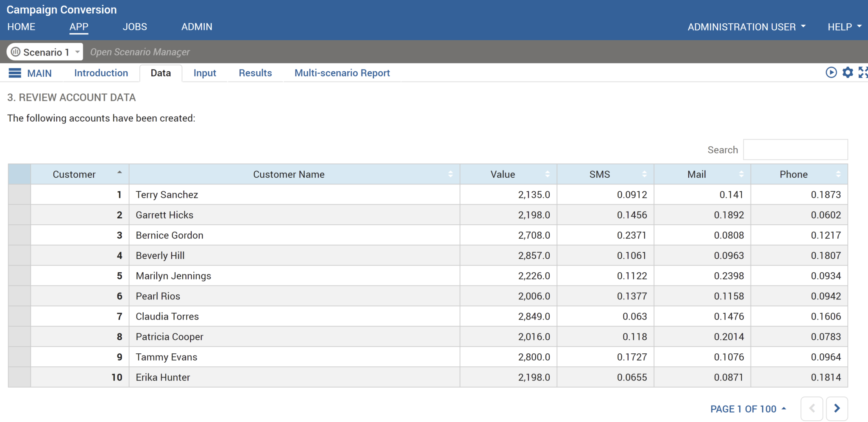Collapse the PAGE 1 OF 100 selector
This screenshot has height=422, width=868.
click(783, 408)
